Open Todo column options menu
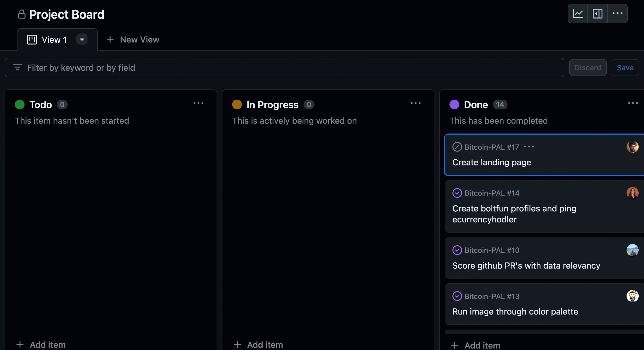Screen dimensions: 644x350 [198, 103]
